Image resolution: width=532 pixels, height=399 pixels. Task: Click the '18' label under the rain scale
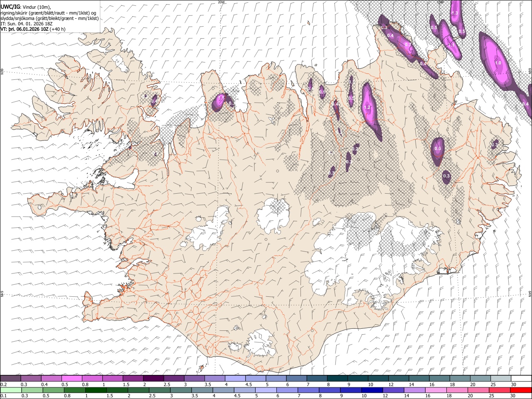coord(451,396)
